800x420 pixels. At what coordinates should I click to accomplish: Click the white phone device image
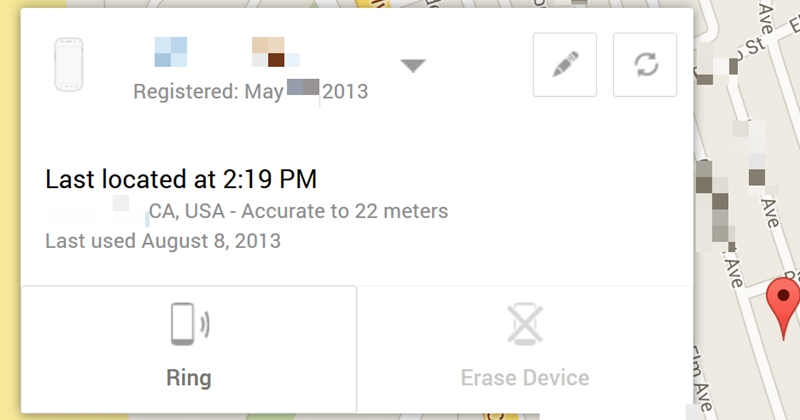[x=68, y=66]
